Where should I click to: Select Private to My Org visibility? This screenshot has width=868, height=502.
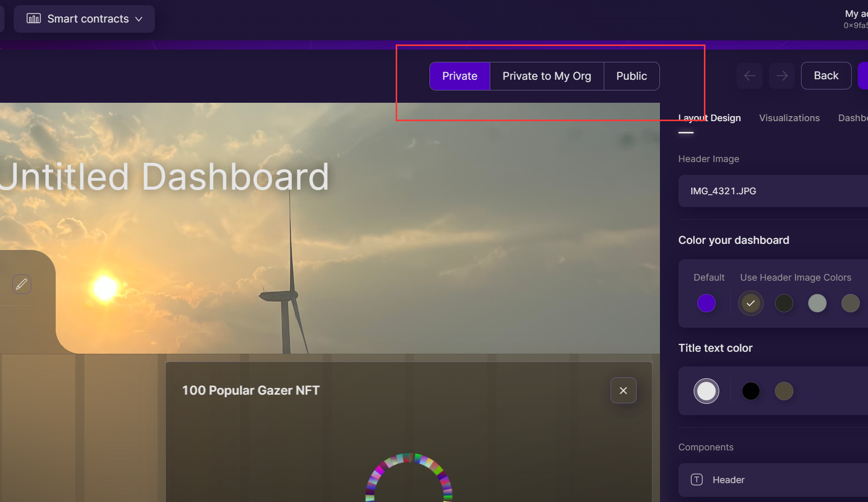pos(546,76)
